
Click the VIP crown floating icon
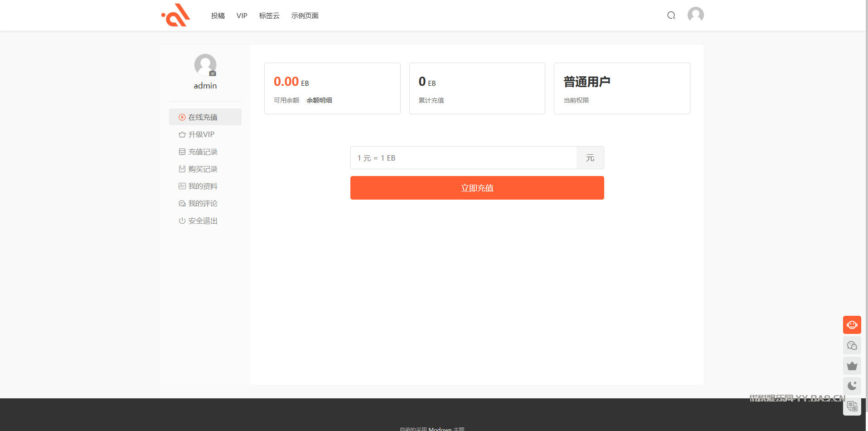tap(852, 366)
